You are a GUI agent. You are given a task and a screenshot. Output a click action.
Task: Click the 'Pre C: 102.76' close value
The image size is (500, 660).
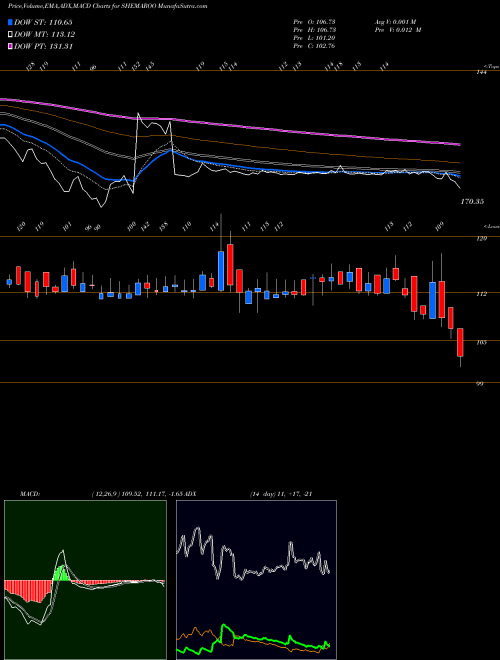pyautogui.click(x=314, y=46)
